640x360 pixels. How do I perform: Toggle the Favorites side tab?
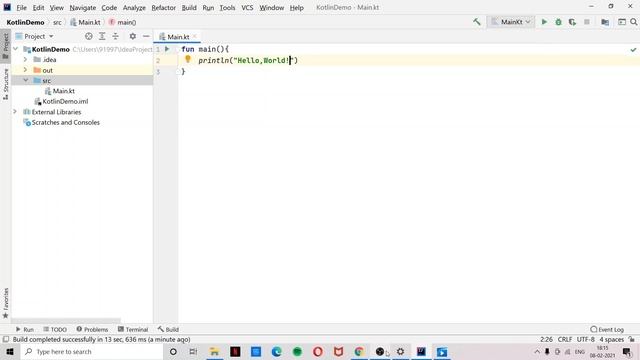[x=6, y=303]
